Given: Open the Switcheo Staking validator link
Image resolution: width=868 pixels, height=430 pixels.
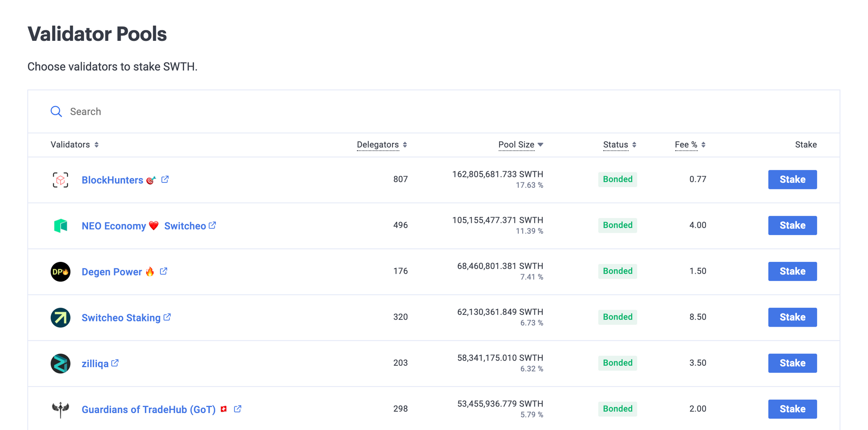Looking at the screenshot, I should [x=121, y=318].
